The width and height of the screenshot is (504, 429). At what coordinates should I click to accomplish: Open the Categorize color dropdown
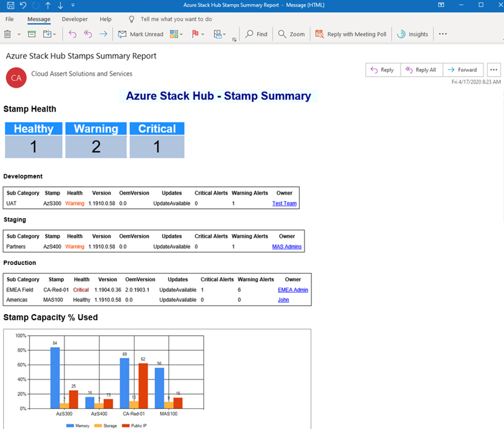point(176,34)
